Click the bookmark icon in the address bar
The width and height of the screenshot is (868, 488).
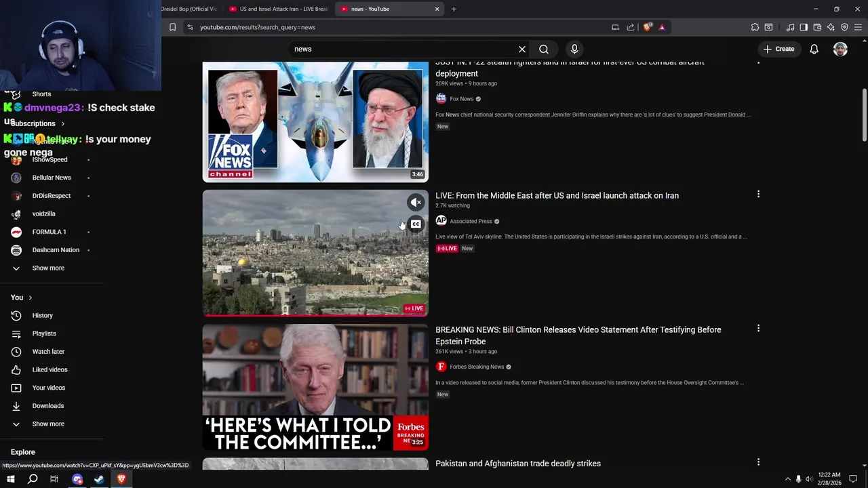172,27
